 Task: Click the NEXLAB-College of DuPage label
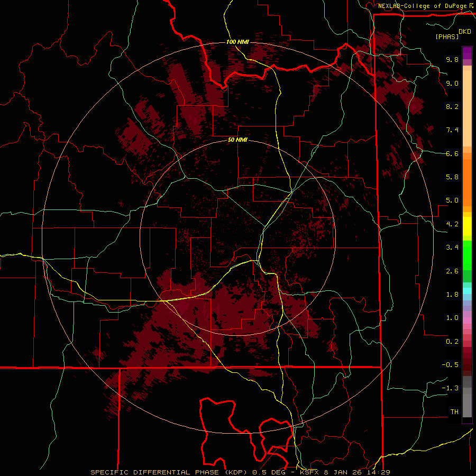click(x=422, y=6)
